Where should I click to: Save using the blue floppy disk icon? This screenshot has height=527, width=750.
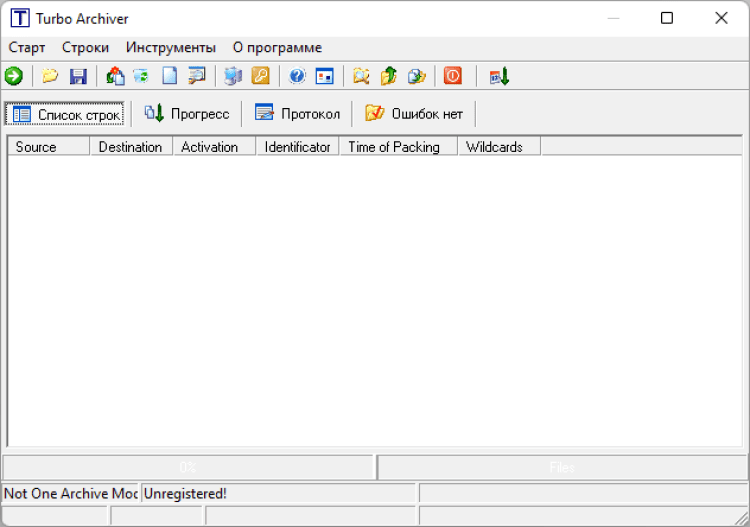(x=78, y=76)
